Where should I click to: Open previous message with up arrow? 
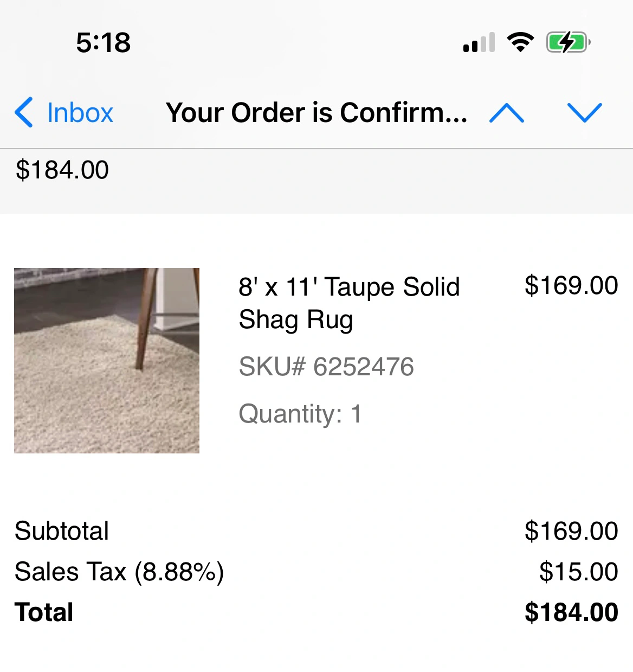point(506,113)
